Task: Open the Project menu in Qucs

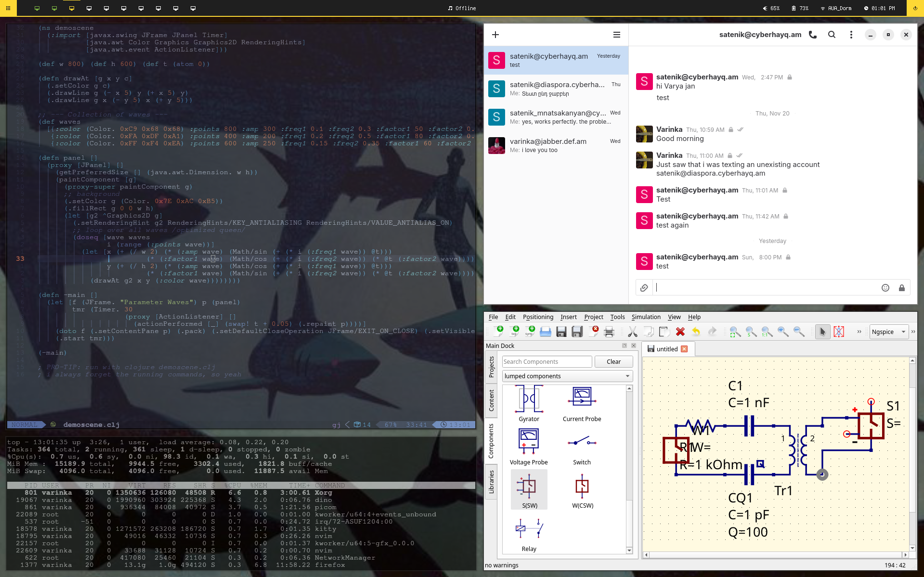Action: [594, 317]
